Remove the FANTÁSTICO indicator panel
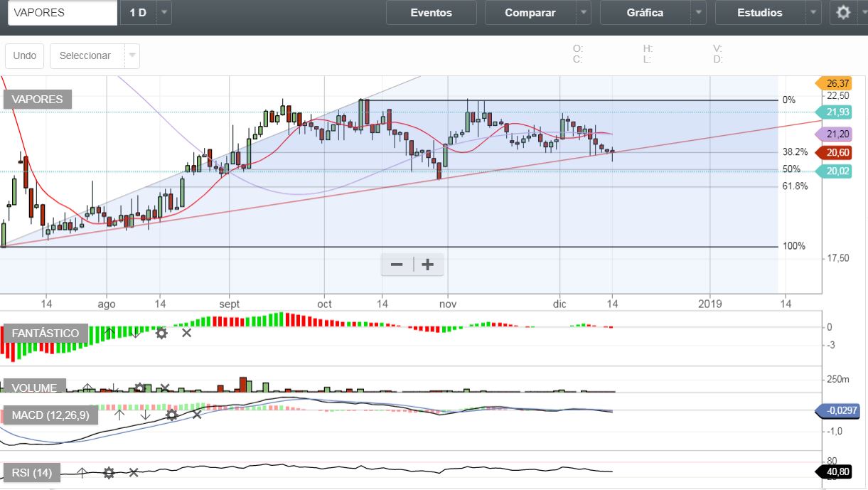 (186, 333)
